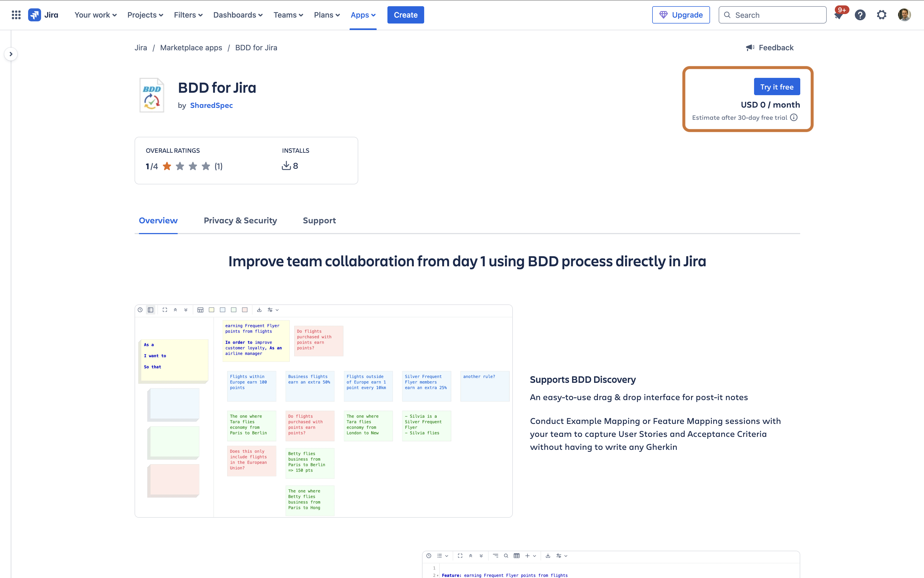The width and height of the screenshot is (924, 578).
Task: Click the installs download icon
Action: click(x=286, y=165)
